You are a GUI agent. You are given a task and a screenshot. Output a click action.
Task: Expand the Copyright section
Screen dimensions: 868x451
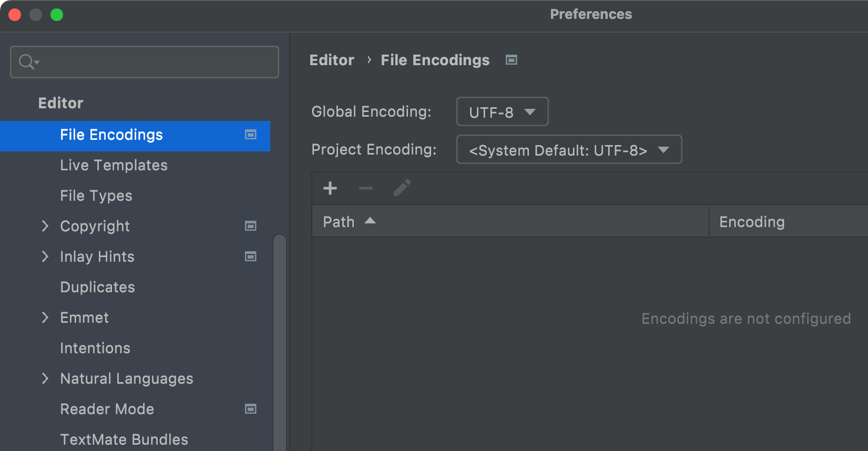(x=45, y=226)
